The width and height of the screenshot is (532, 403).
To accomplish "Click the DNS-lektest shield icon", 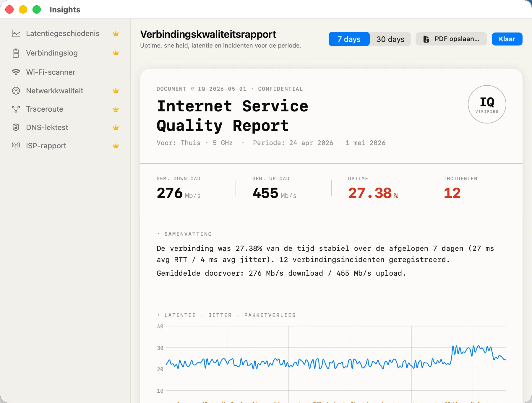I will (x=16, y=127).
